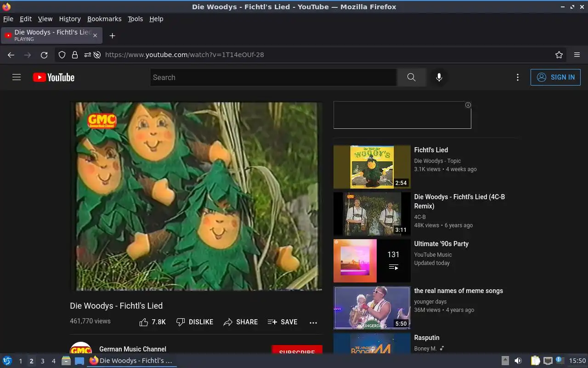Go to the YouTube home logo
This screenshot has height=368, width=588.
tap(54, 77)
